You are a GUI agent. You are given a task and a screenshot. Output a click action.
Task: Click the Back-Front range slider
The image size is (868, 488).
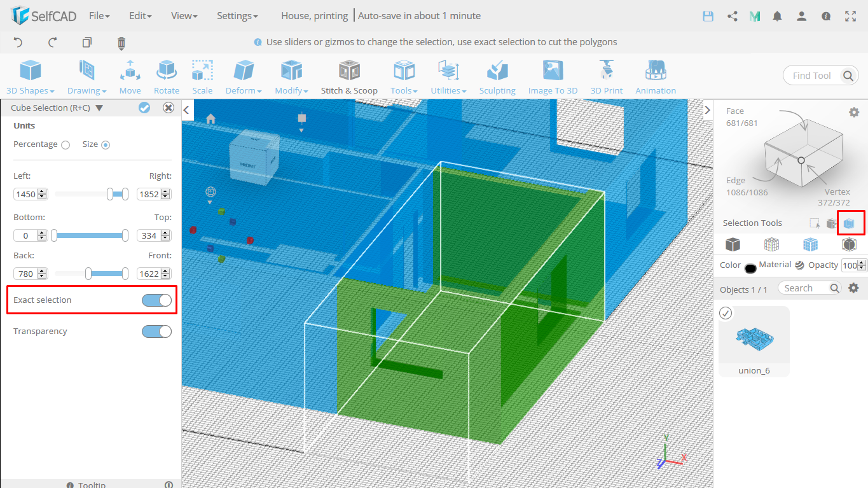90,274
